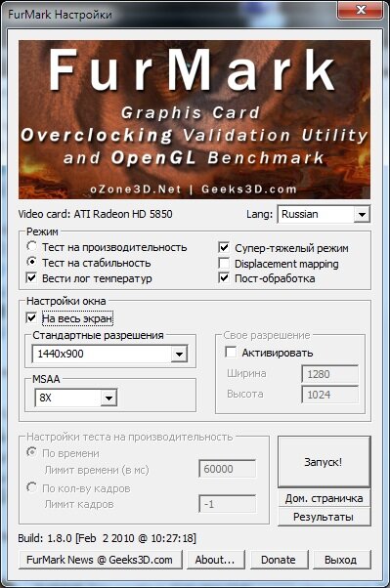Screen dimensions: 390x588
Task: Expand the 1440x900 resolution dropdown
Action: pos(109,354)
